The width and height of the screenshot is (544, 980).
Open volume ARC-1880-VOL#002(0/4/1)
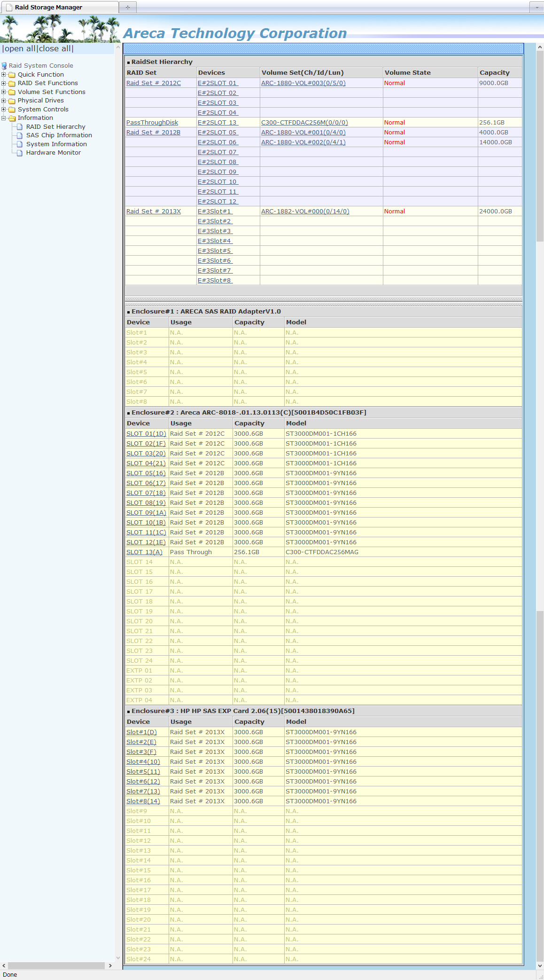303,142
